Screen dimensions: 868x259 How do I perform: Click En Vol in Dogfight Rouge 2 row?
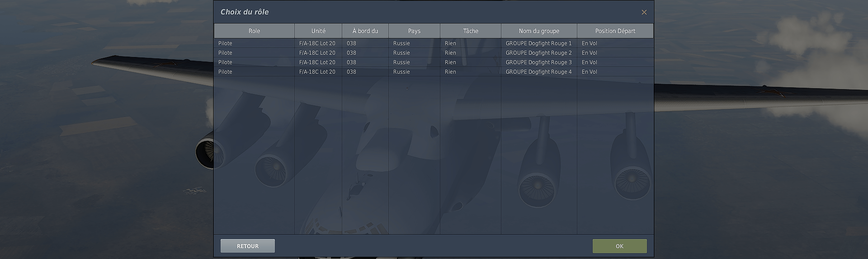tap(590, 53)
